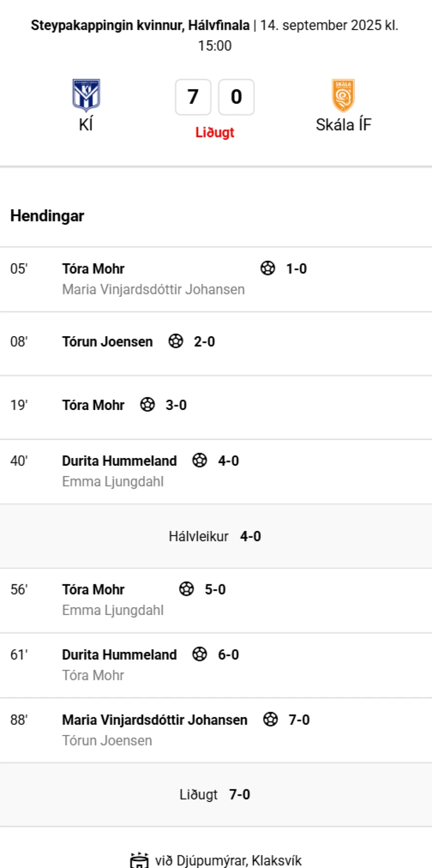Click the goal ball icon beside 5-0
This screenshot has width=432, height=868.
[x=186, y=589]
